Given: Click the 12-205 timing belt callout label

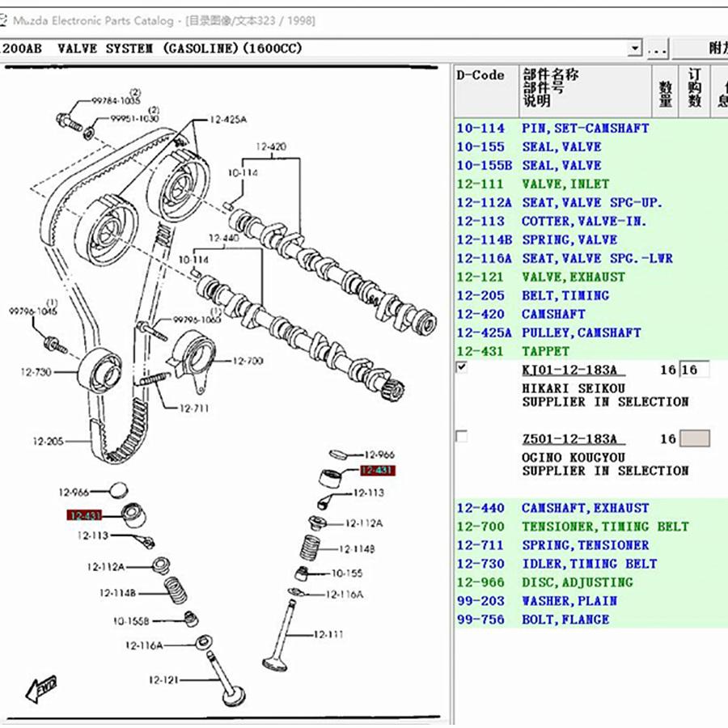Looking at the screenshot, I should click(48, 441).
